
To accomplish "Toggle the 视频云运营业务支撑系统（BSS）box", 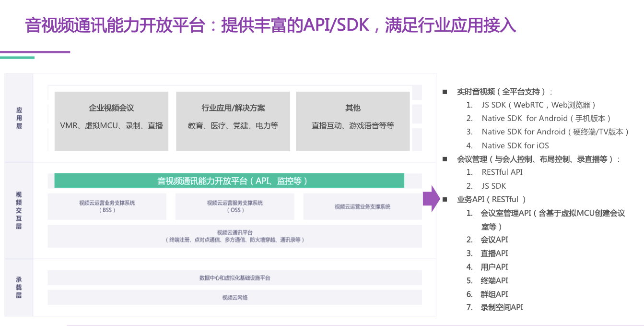I will [x=106, y=206].
